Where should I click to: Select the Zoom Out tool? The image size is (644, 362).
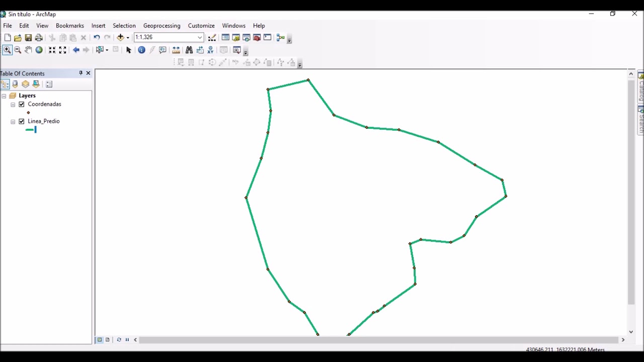tap(18, 50)
